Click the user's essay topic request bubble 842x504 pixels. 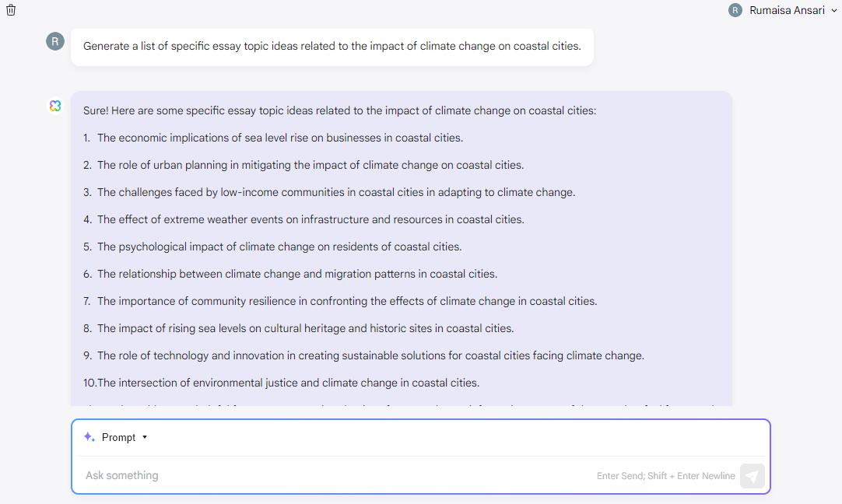click(332, 47)
